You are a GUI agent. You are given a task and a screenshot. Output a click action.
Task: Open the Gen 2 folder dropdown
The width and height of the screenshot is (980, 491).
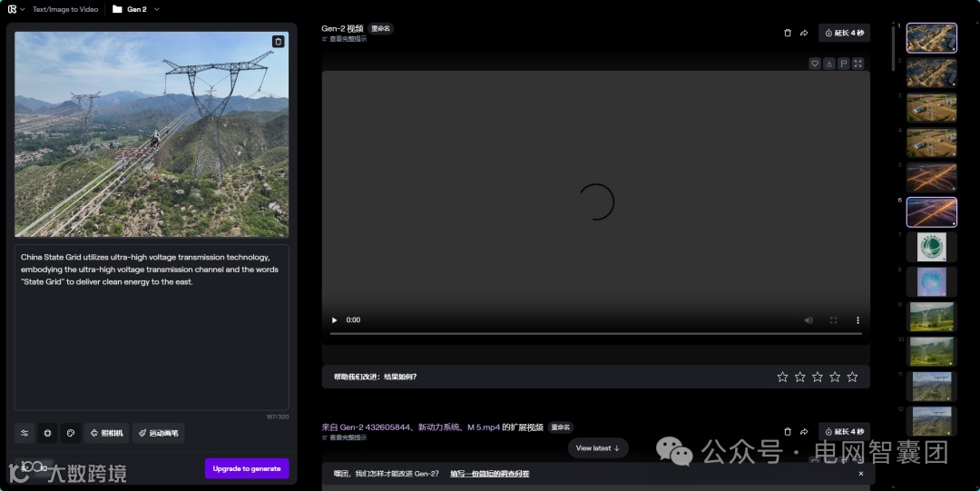136,9
